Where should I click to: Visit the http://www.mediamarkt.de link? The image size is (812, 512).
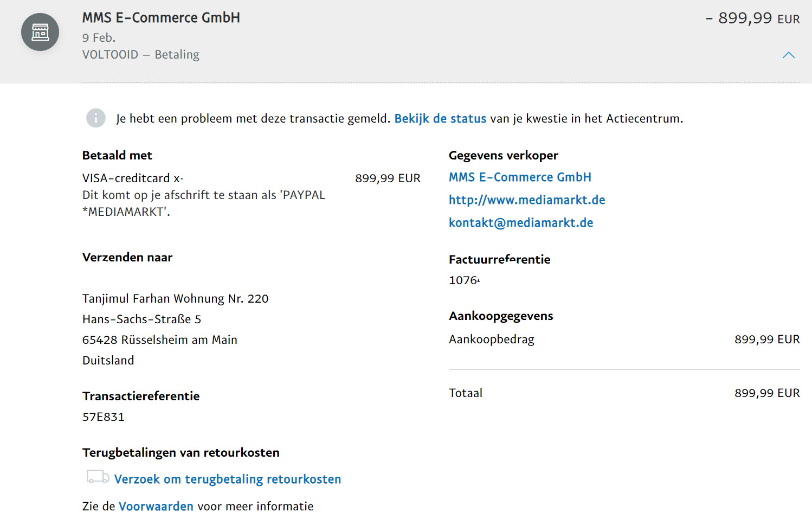pos(527,200)
